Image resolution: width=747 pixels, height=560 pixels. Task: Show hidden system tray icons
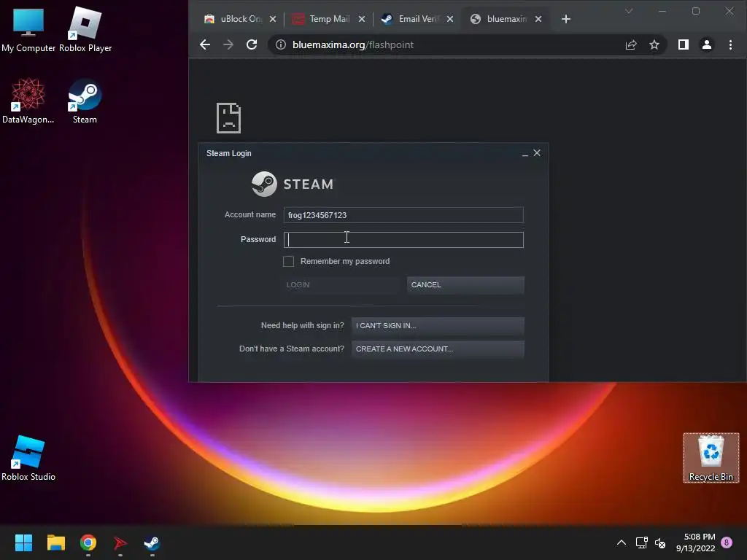(x=622, y=542)
